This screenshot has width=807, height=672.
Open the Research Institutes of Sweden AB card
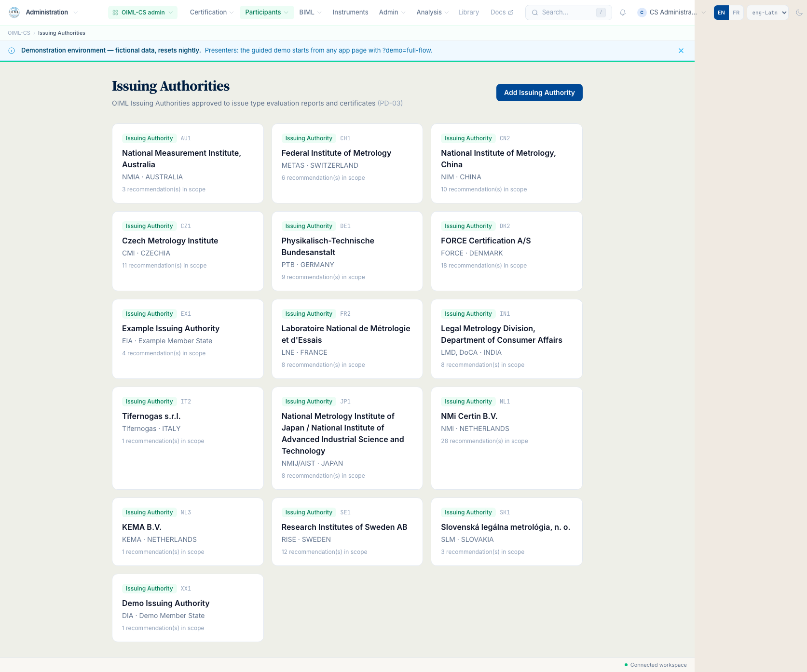tap(347, 532)
